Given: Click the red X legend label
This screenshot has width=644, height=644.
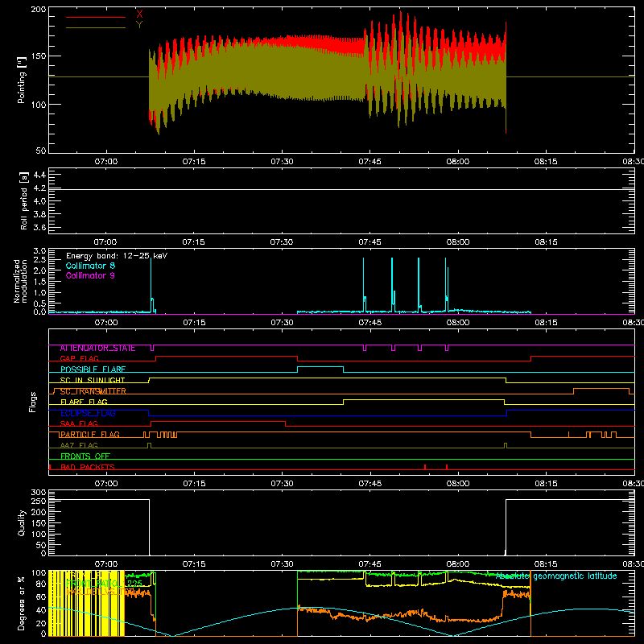Looking at the screenshot, I should [x=139, y=14].
